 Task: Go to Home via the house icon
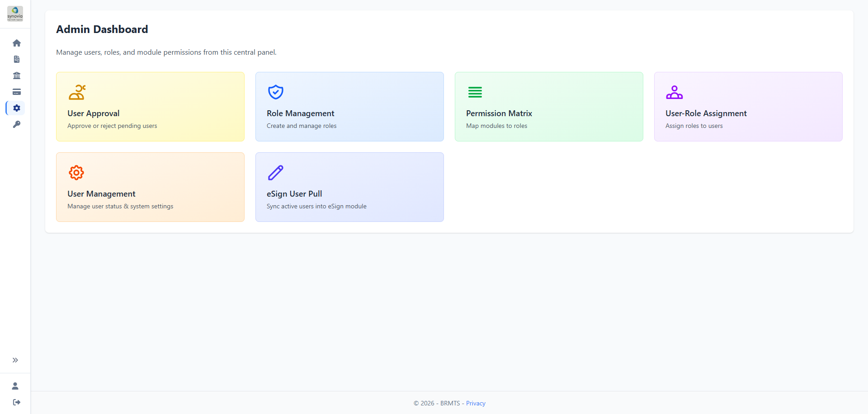17,43
